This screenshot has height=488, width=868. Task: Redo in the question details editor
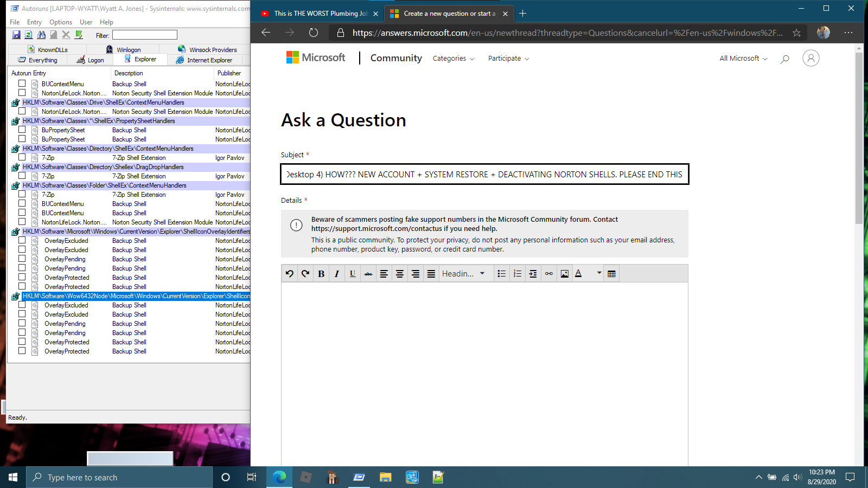point(305,274)
